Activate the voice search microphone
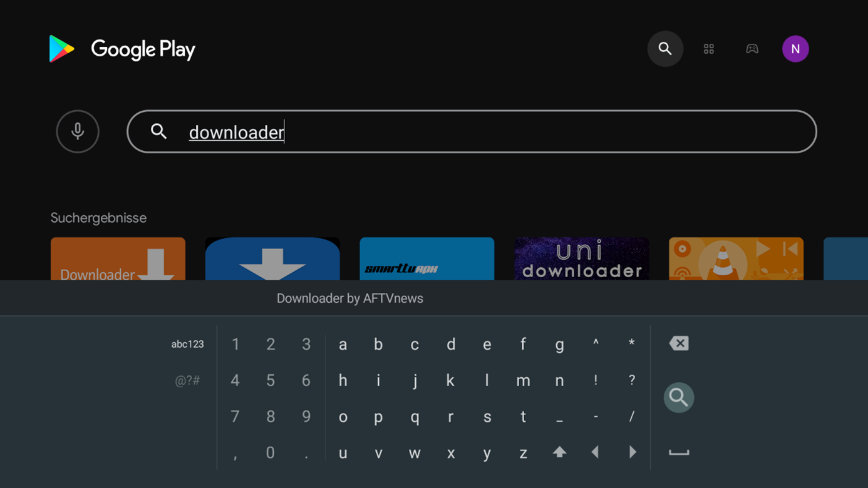 78,131
